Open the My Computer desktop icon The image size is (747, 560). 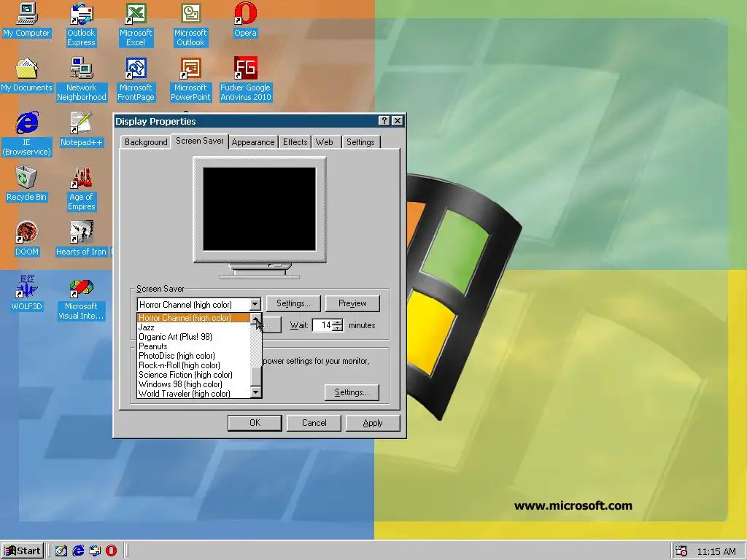[x=26, y=20]
